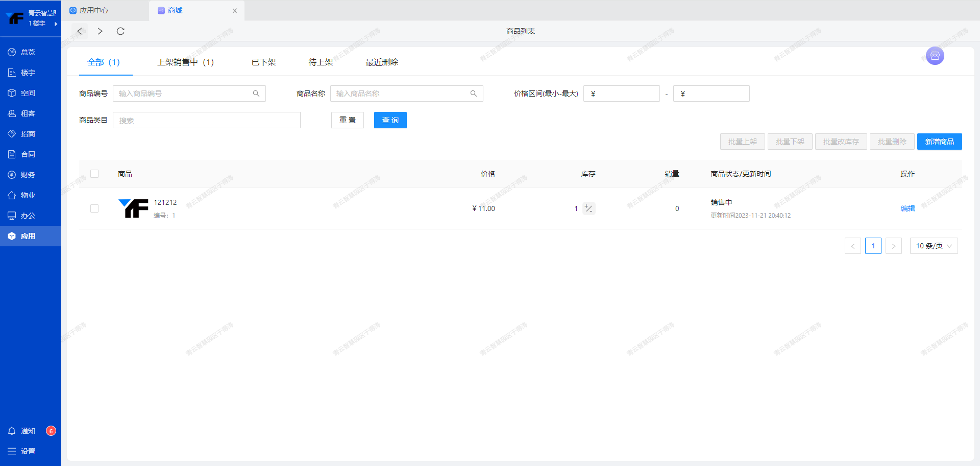Tick the select-all checkbox in table header
The image size is (980, 466).
click(x=94, y=174)
